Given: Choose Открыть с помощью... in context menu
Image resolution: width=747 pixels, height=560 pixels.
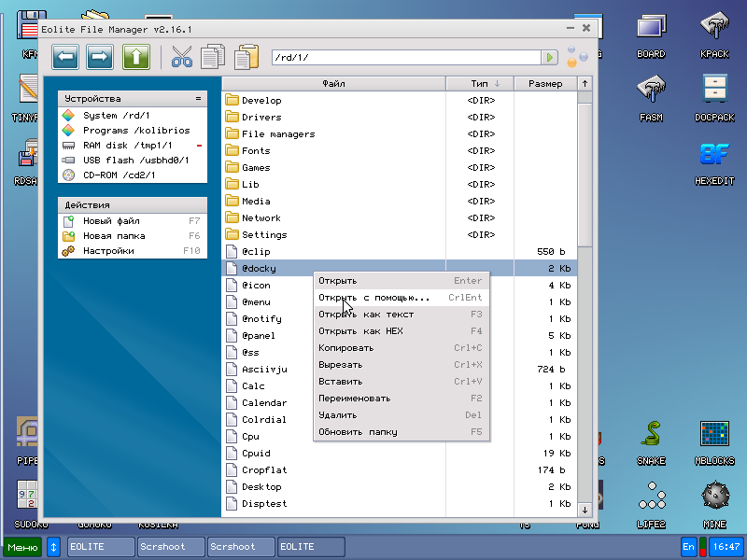Looking at the screenshot, I should [402, 298].
